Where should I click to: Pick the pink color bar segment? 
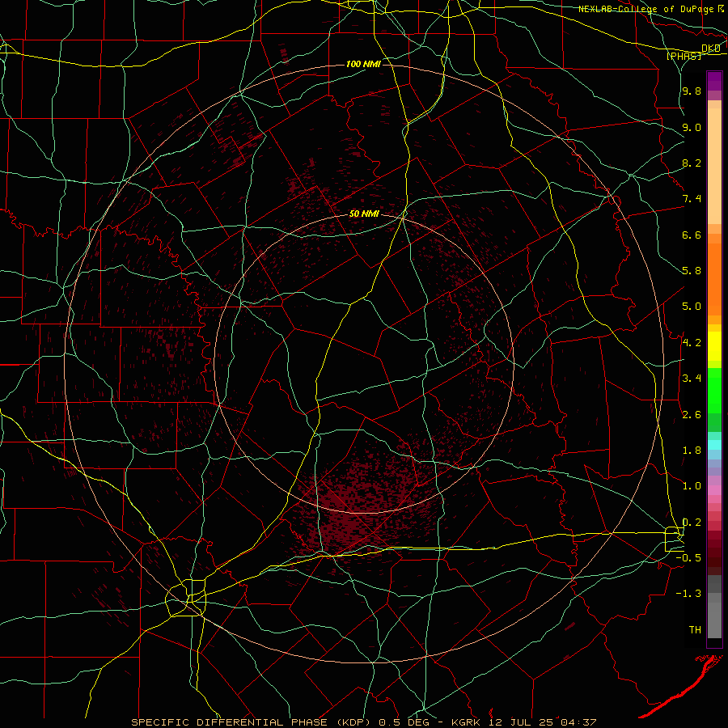tap(714, 490)
